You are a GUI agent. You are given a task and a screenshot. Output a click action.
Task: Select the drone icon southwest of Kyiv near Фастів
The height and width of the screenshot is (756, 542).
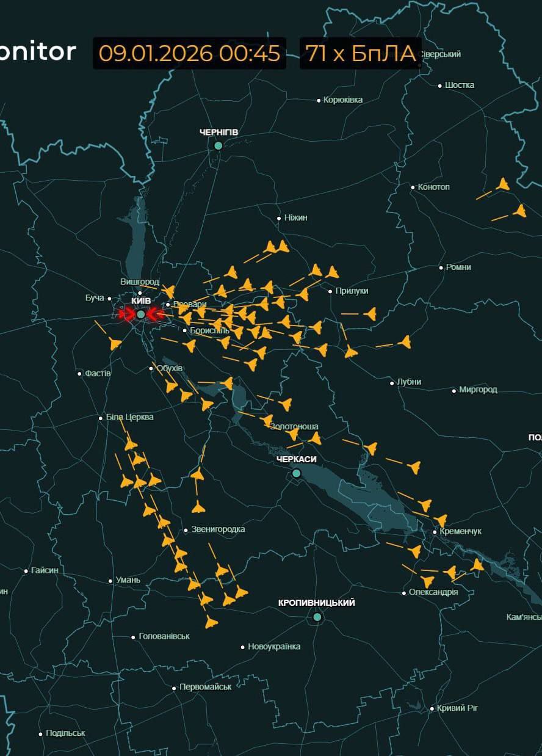click(115, 343)
